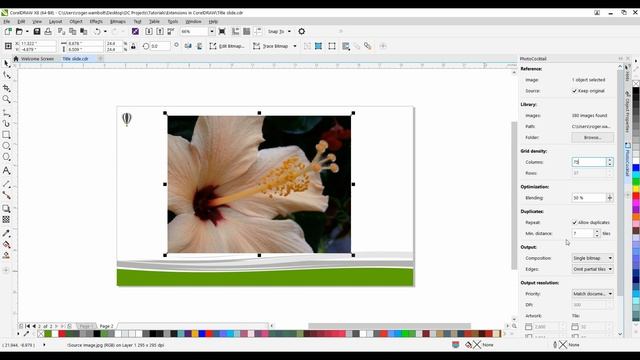Select the Interactive Fill bucket tool
This screenshot has width=640, height=360.
[7, 244]
